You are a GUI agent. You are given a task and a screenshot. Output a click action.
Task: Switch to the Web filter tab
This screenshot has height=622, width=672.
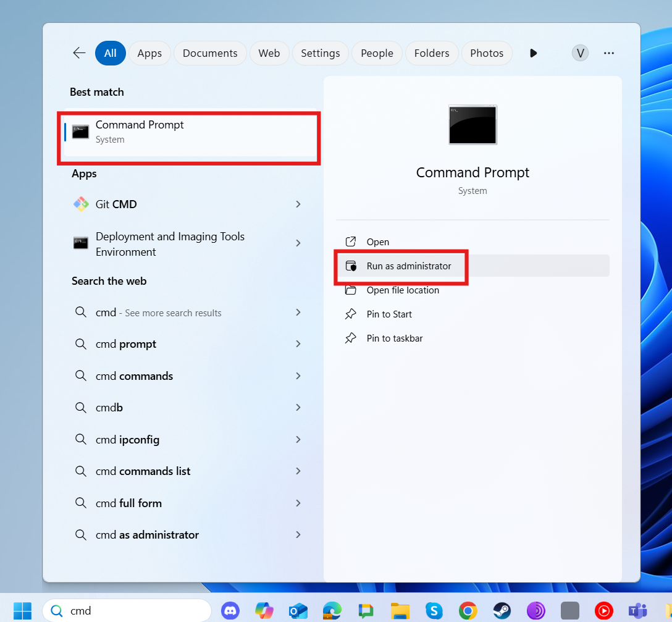(x=269, y=53)
